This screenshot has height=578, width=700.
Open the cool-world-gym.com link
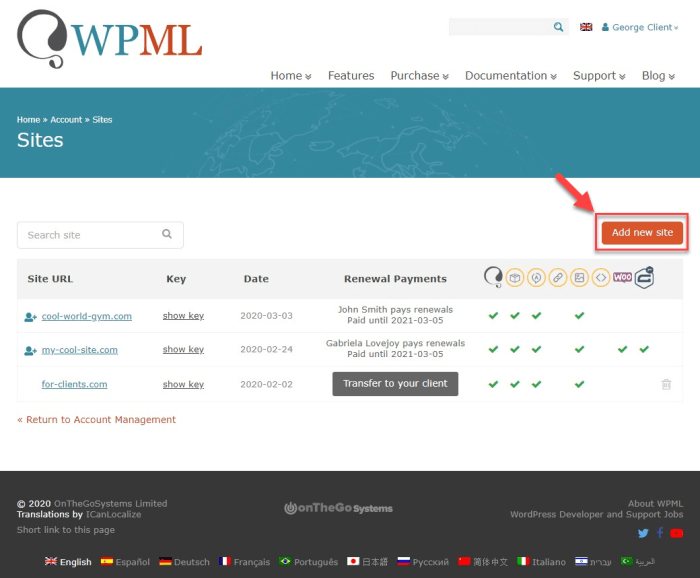pos(87,316)
